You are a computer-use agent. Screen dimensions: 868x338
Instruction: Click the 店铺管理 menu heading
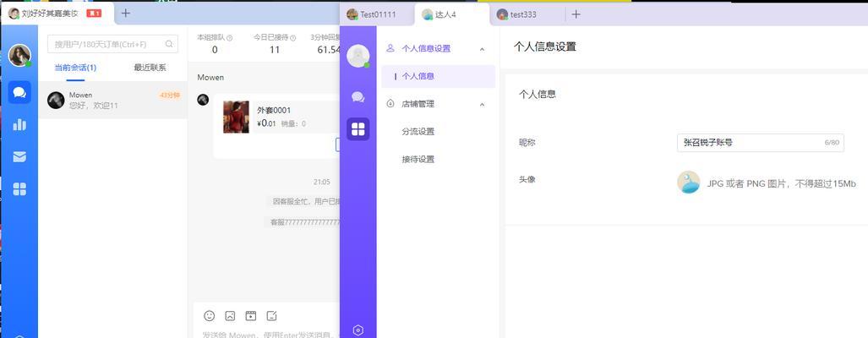point(418,104)
